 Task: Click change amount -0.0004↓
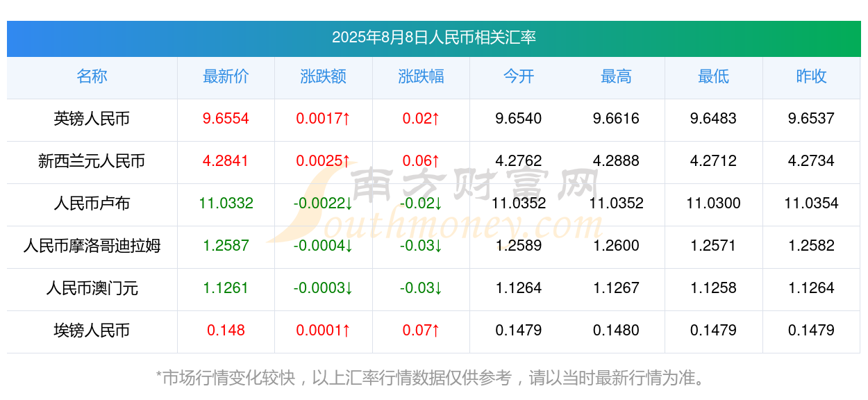[x=324, y=246]
